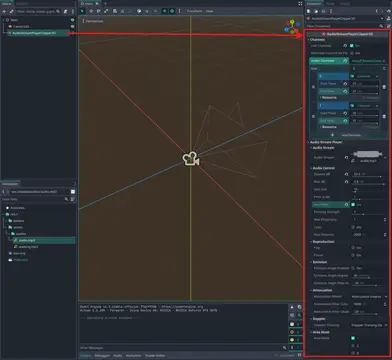Reset the Max dB property
Screen dimensions: 392x360
(347, 182)
